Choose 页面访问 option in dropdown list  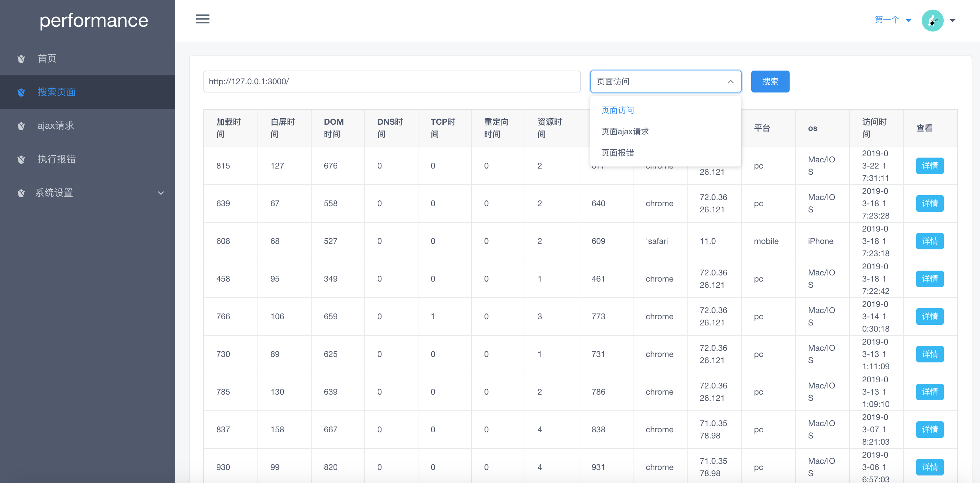point(665,110)
